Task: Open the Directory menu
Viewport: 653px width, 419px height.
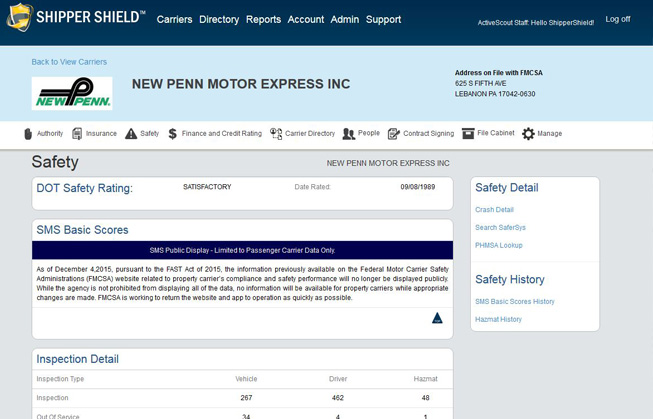Action: (x=219, y=19)
